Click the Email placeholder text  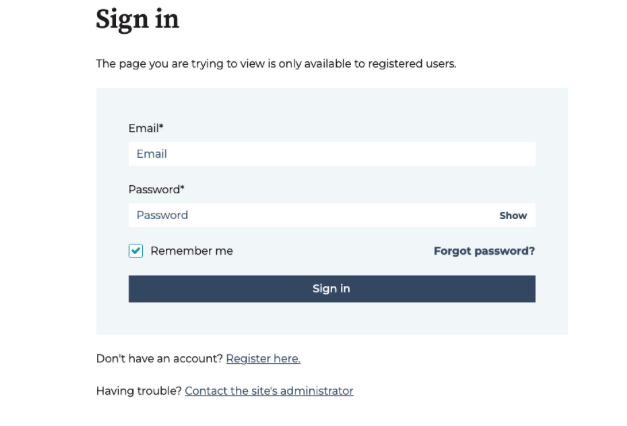152,154
